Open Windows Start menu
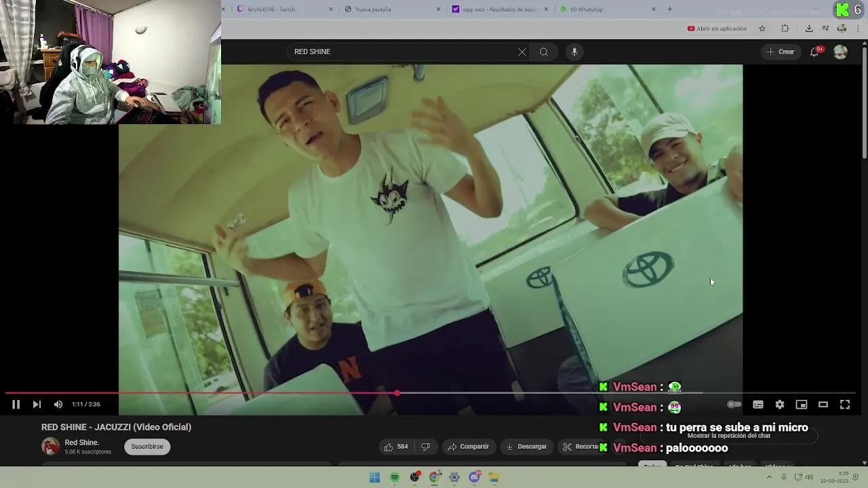Viewport: 868px width, 488px height. pos(374,478)
